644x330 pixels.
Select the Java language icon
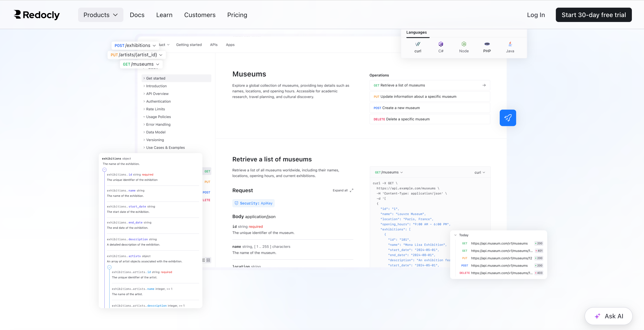(510, 44)
